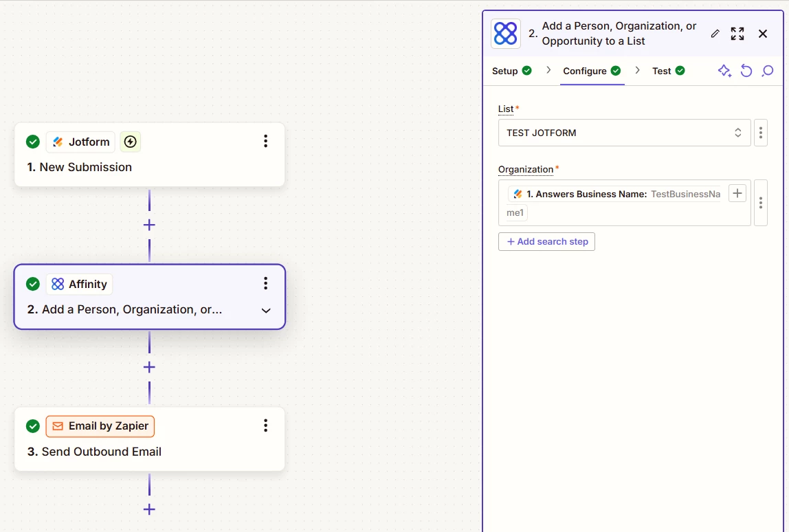Open Organization field three-dot options
789x532 pixels.
point(760,203)
